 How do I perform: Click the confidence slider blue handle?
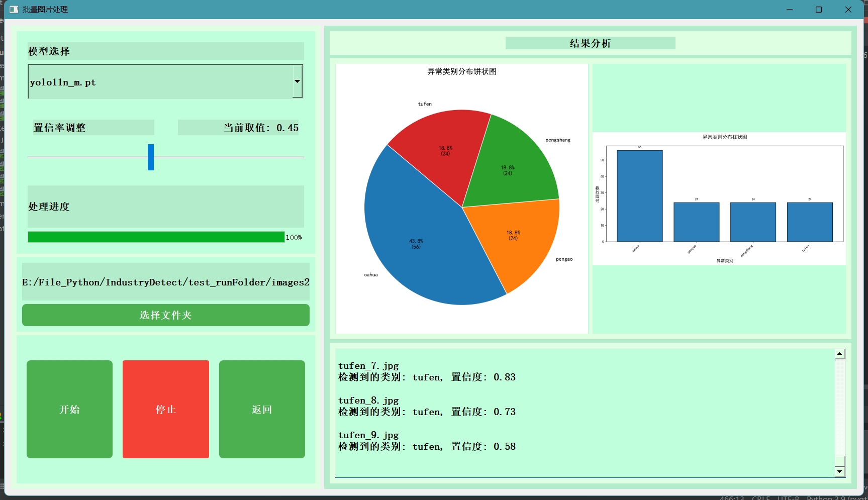(x=151, y=157)
